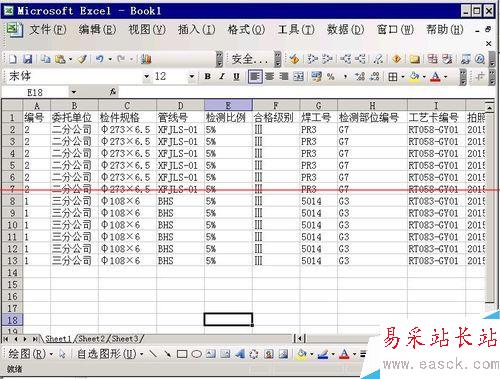Viewport: 500px width, 379px height.
Task: Click the Copy icon in the toolbar
Action: [x=45, y=59]
